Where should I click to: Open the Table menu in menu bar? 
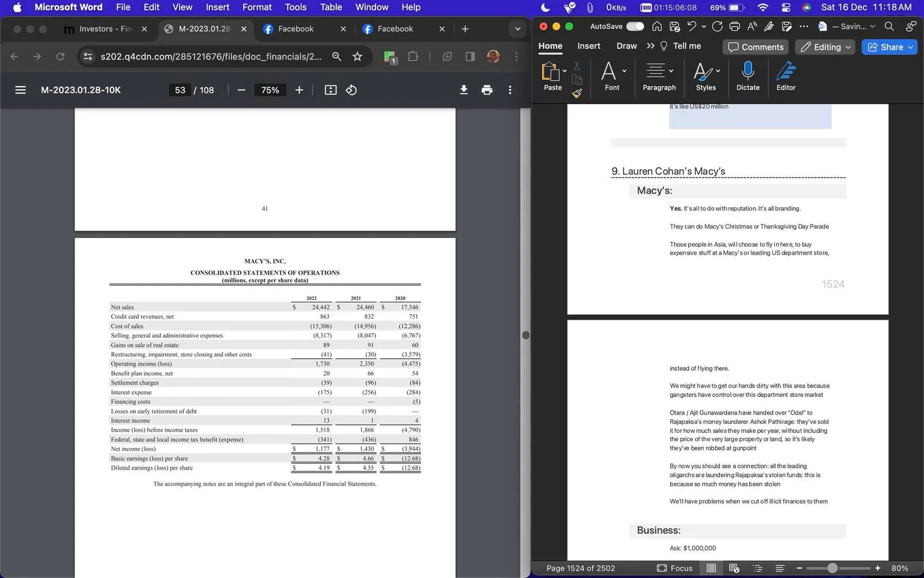click(331, 7)
